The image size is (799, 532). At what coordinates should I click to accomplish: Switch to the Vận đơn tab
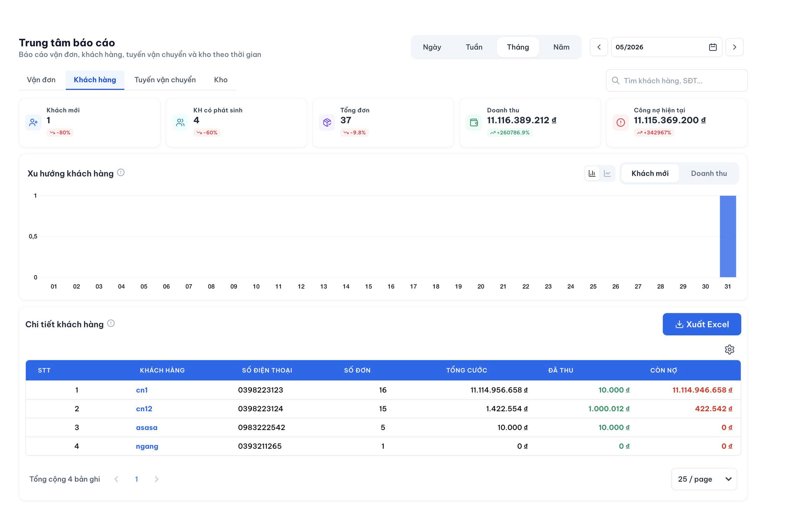(x=41, y=80)
